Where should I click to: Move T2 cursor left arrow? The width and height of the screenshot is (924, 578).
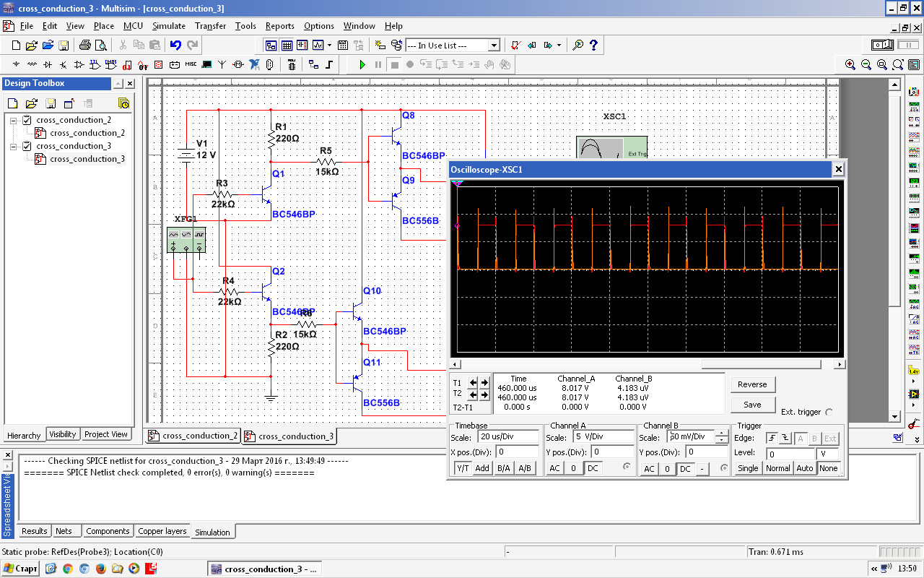[x=473, y=394]
